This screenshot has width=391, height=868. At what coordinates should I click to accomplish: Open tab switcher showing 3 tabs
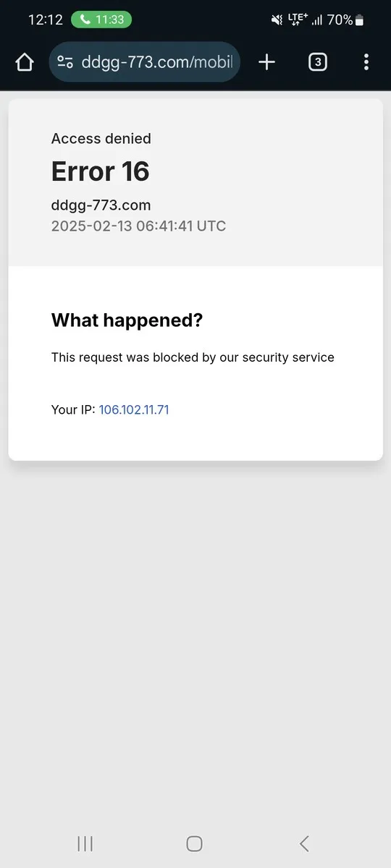tap(317, 62)
